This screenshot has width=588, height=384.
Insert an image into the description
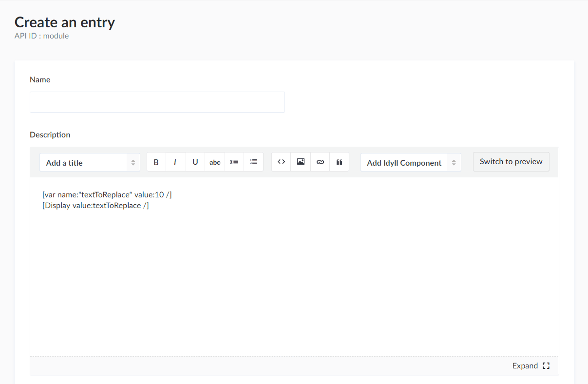(301, 162)
